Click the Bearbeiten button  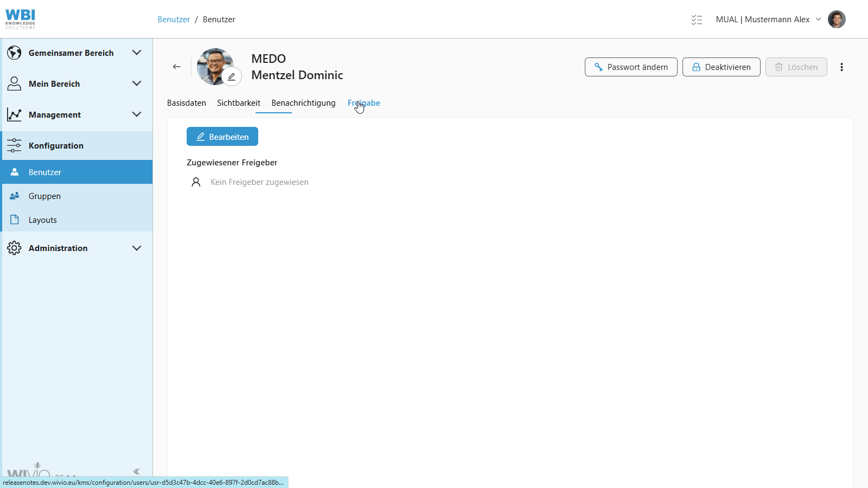click(x=222, y=137)
